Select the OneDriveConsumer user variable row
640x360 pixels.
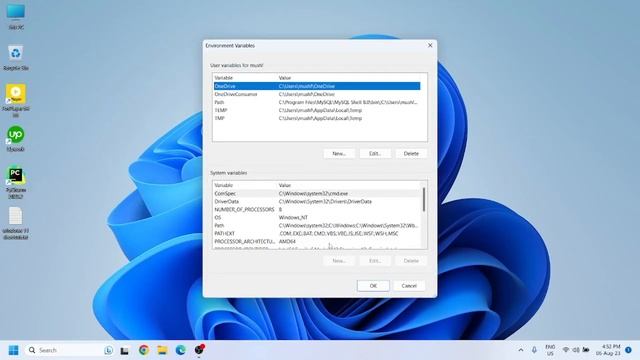tap(317, 94)
